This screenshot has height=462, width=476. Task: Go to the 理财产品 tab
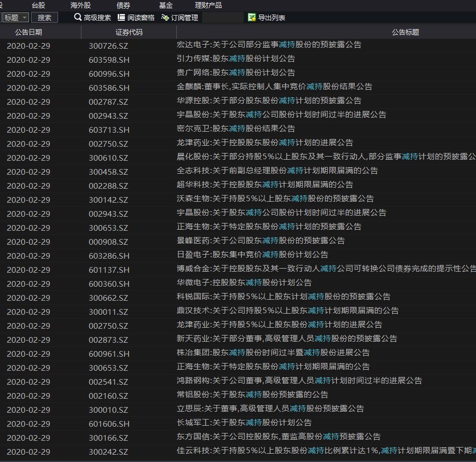click(208, 5)
